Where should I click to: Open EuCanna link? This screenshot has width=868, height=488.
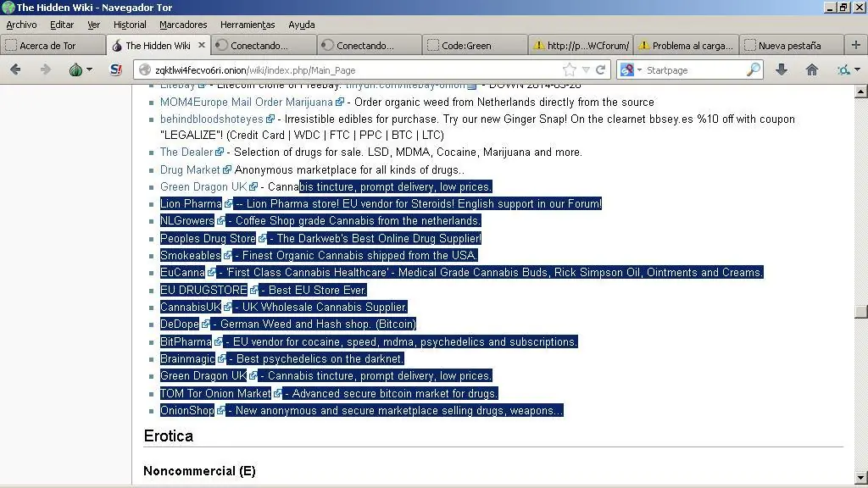point(182,272)
